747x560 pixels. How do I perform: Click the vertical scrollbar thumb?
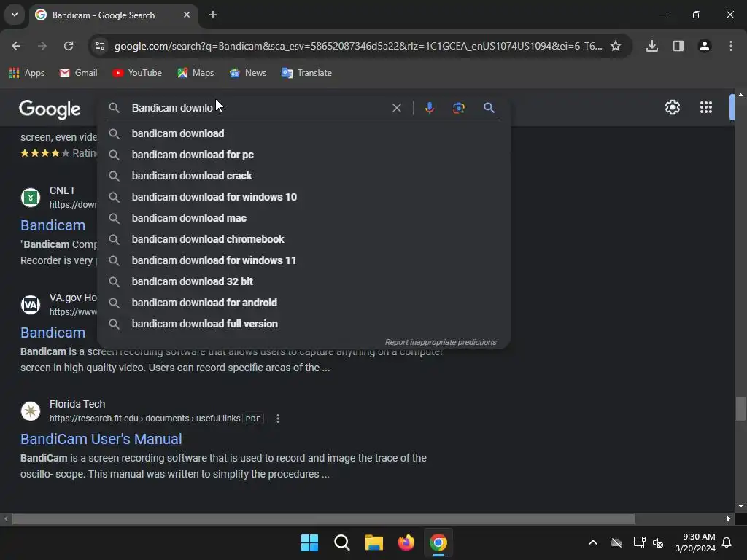pyautogui.click(x=740, y=408)
